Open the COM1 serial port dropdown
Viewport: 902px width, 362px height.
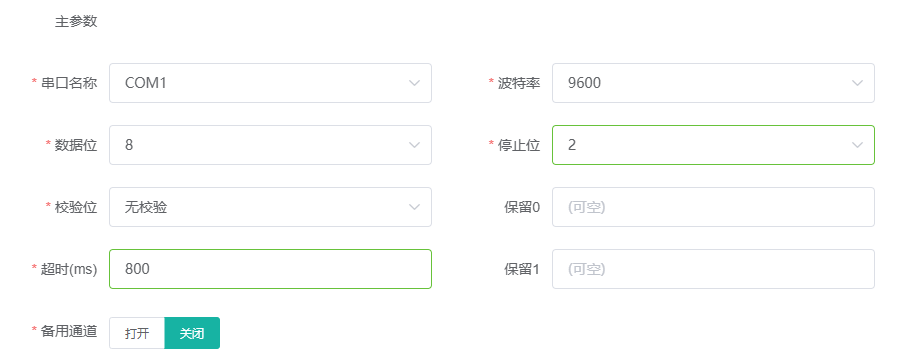click(x=270, y=83)
